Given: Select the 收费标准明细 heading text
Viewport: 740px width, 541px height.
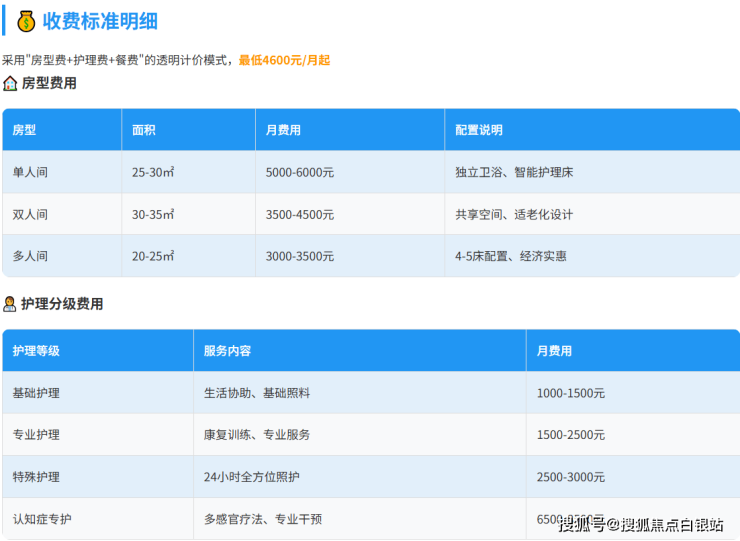Looking at the screenshot, I should point(100,21).
